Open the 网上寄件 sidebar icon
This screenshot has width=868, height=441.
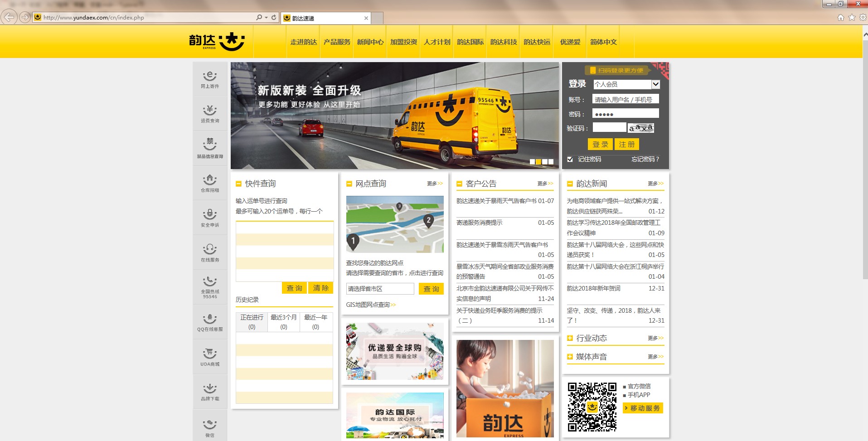(x=210, y=79)
